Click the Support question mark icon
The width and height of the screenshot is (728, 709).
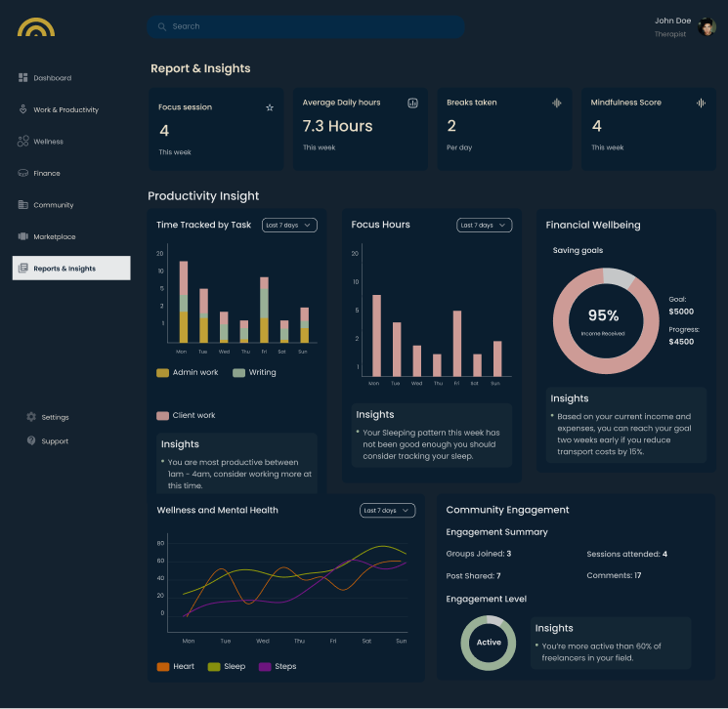[31, 440]
